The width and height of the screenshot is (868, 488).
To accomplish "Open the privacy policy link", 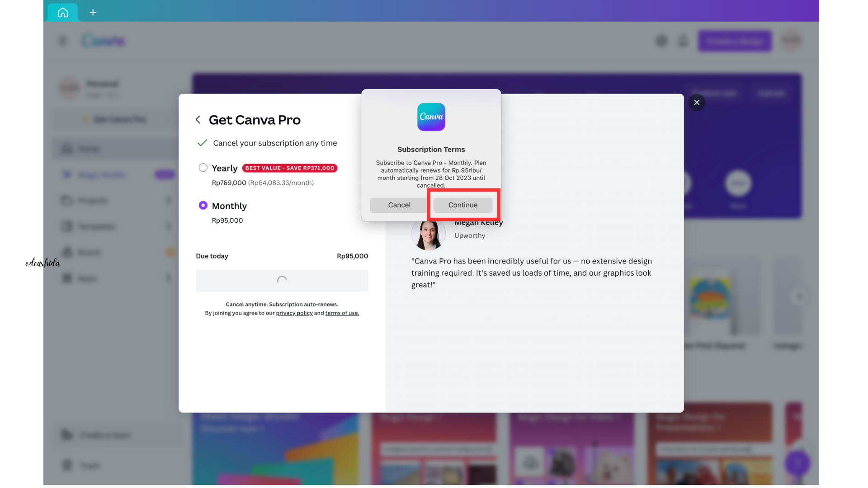I will point(294,313).
